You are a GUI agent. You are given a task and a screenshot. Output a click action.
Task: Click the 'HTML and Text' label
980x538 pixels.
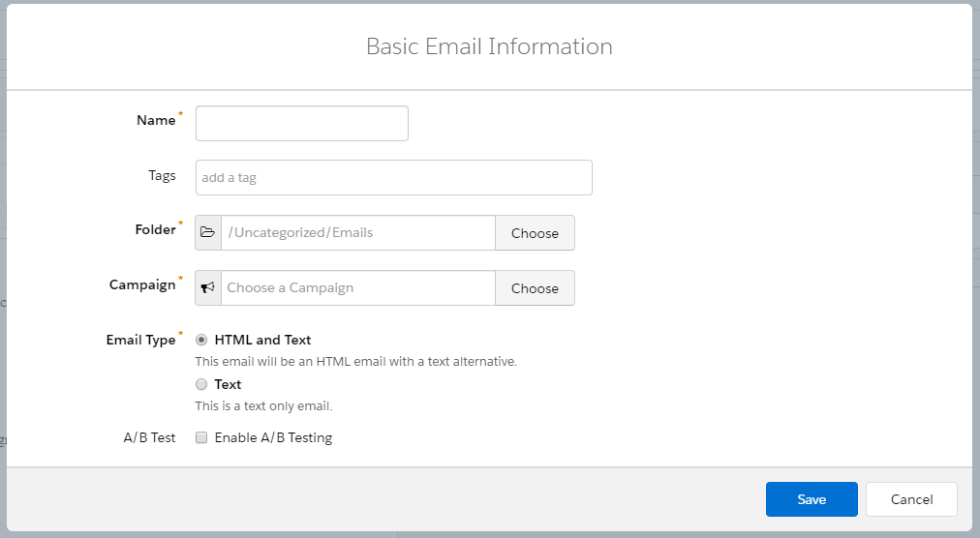click(x=262, y=340)
